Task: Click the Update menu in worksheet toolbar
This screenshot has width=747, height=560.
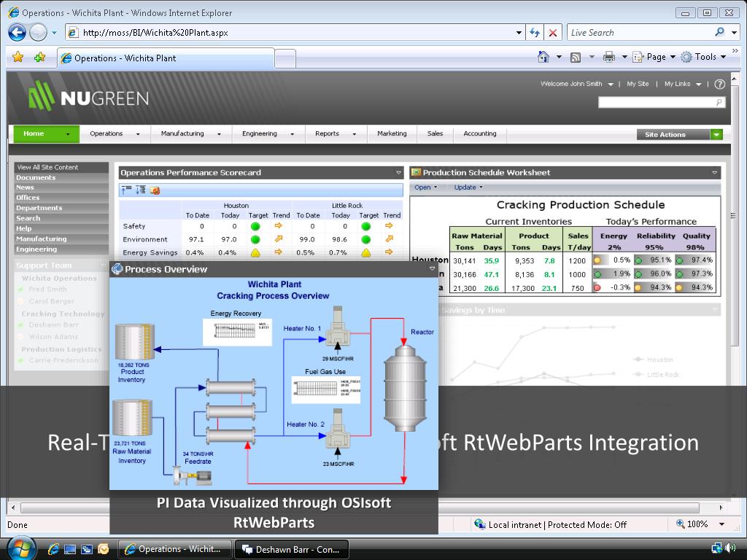Action: 468,187
